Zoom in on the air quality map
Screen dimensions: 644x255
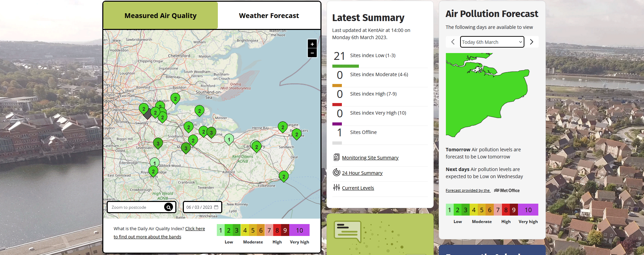(x=312, y=44)
